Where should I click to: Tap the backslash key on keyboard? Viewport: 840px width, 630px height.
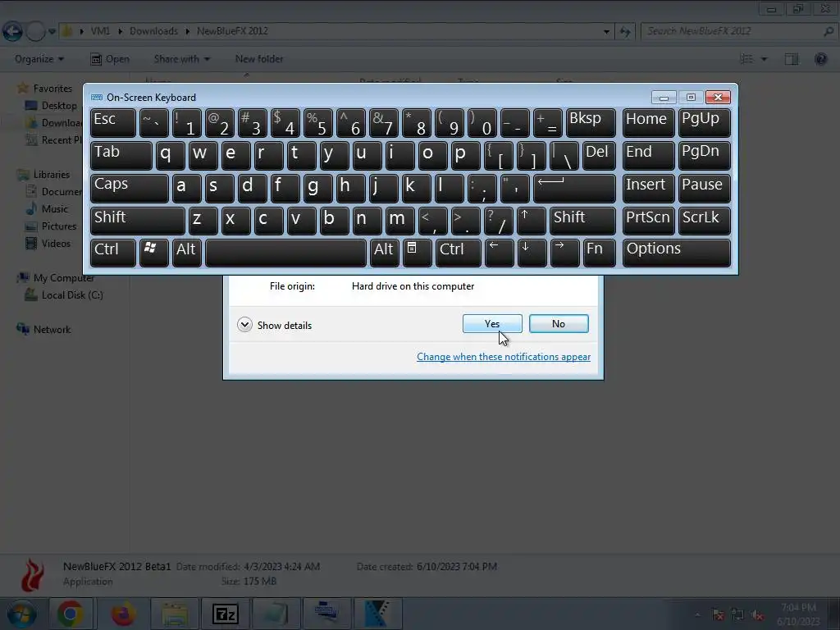pos(564,156)
